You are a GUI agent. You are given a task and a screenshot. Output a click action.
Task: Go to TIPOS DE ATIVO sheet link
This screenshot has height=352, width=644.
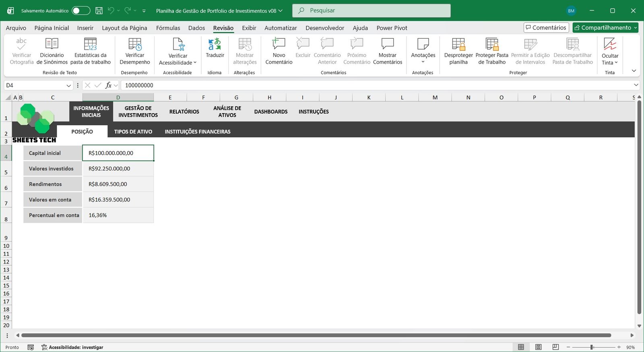click(133, 132)
